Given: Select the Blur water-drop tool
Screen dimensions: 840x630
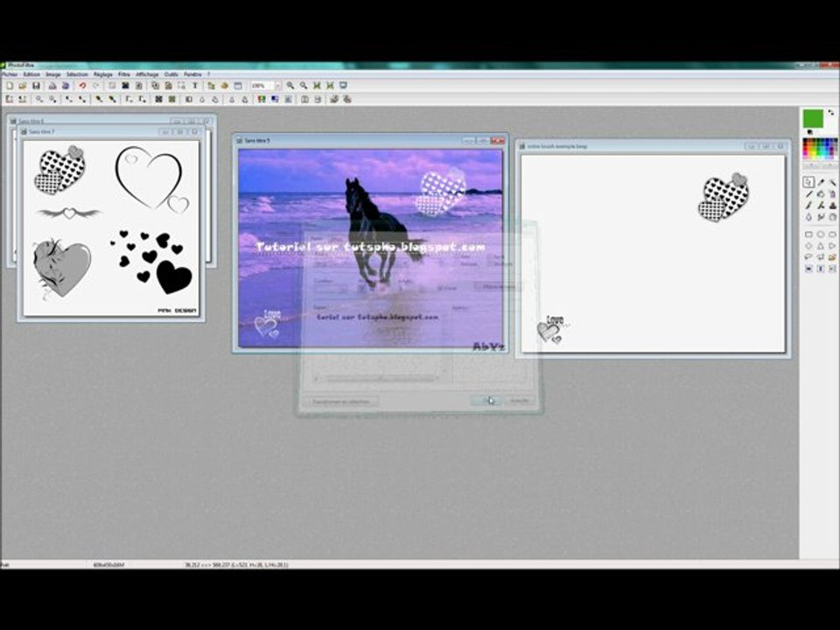Looking at the screenshot, I should (808, 218).
